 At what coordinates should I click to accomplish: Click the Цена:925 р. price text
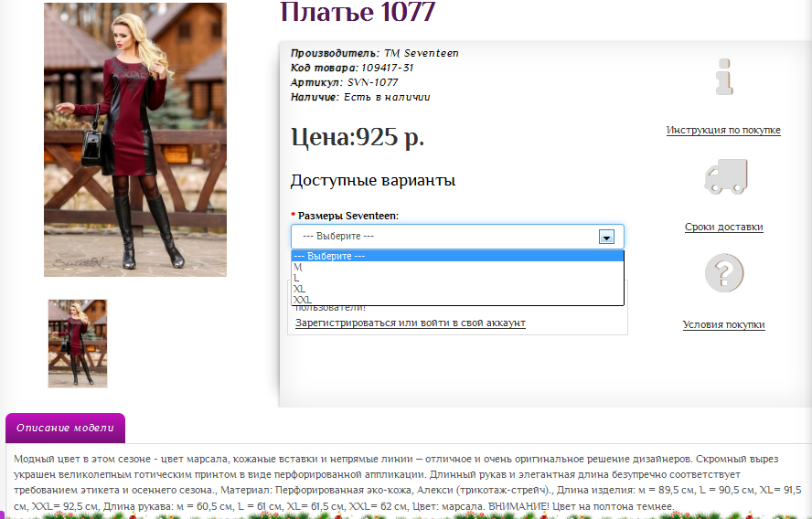pyautogui.click(x=358, y=137)
